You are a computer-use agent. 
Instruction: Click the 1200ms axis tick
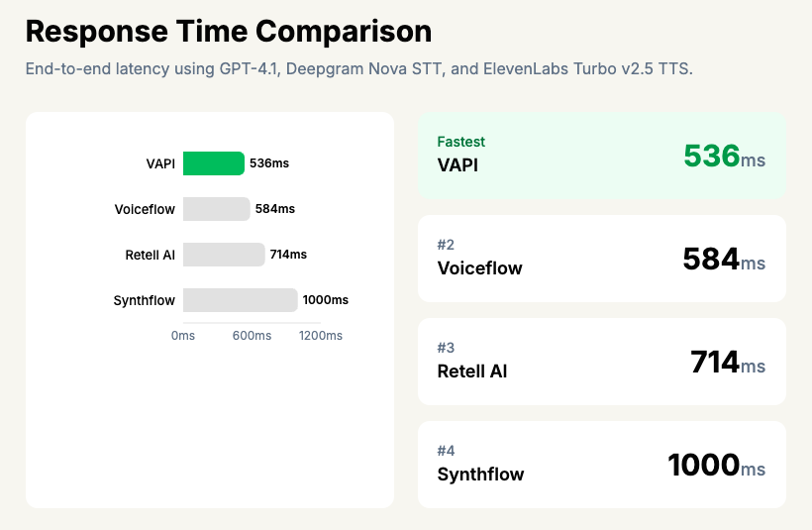point(320,336)
